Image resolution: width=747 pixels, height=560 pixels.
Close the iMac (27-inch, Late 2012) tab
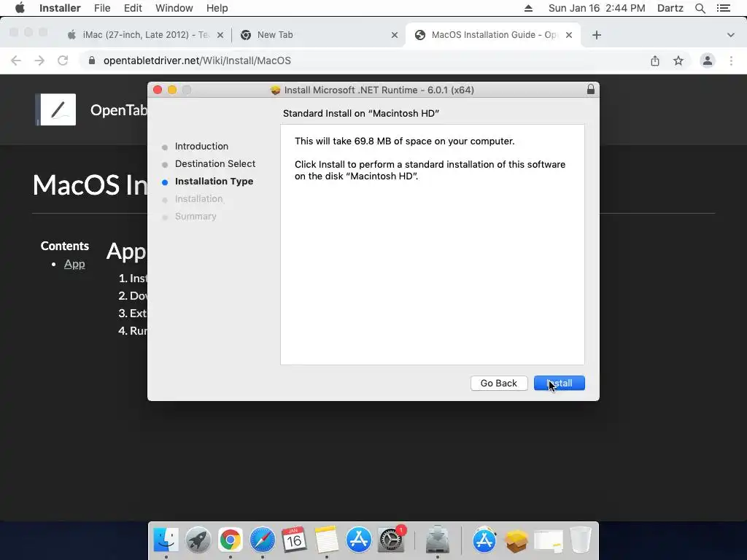click(x=220, y=35)
